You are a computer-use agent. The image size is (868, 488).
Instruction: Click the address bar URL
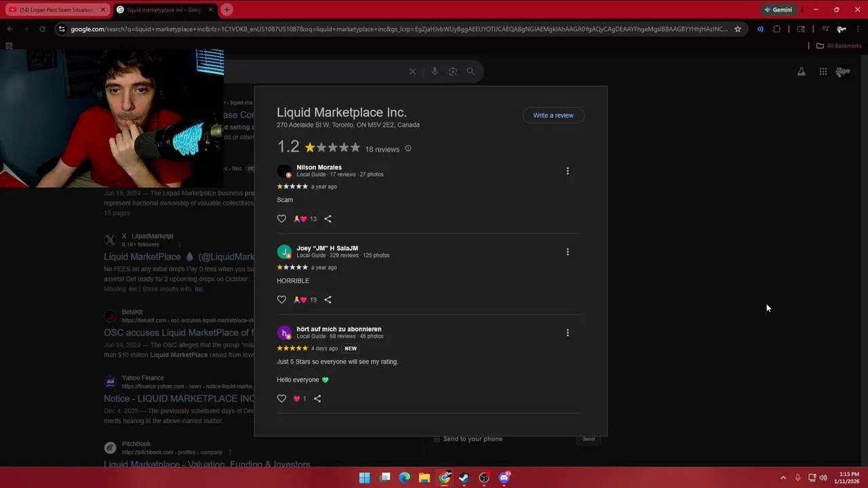(x=399, y=29)
